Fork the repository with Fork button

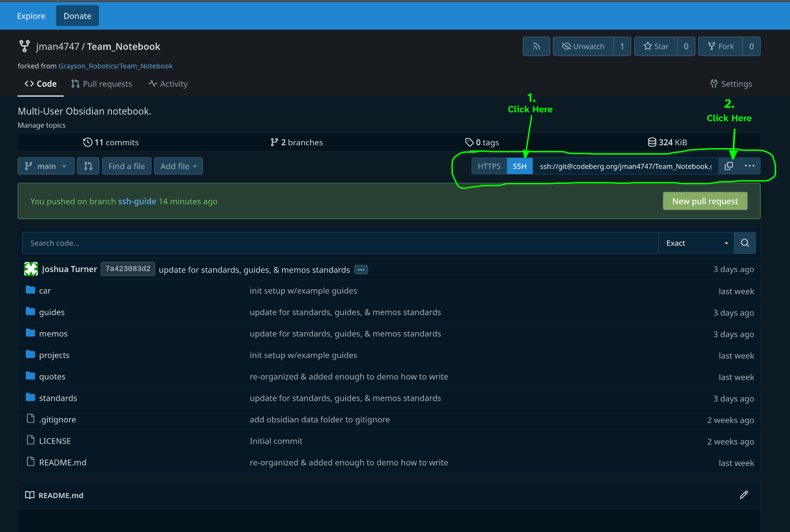[721, 46]
